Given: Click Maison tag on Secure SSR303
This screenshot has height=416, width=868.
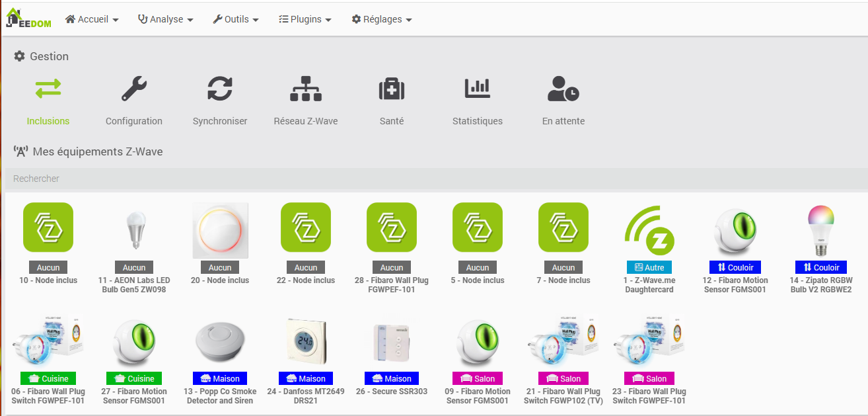Looking at the screenshot, I should coord(392,378).
